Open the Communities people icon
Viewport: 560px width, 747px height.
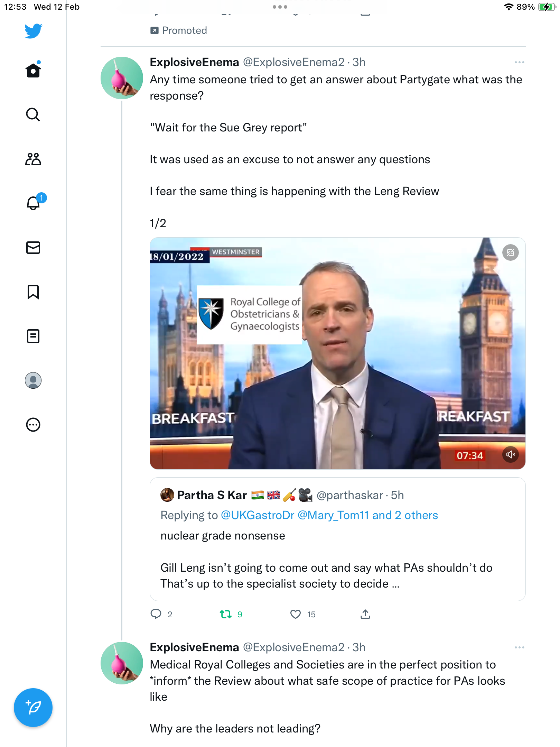(33, 159)
